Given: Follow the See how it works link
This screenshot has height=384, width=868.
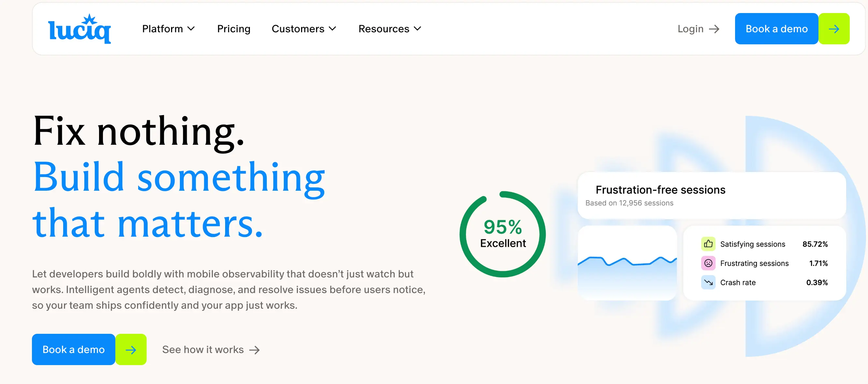Looking at the screenshot, I should [203, 350].
